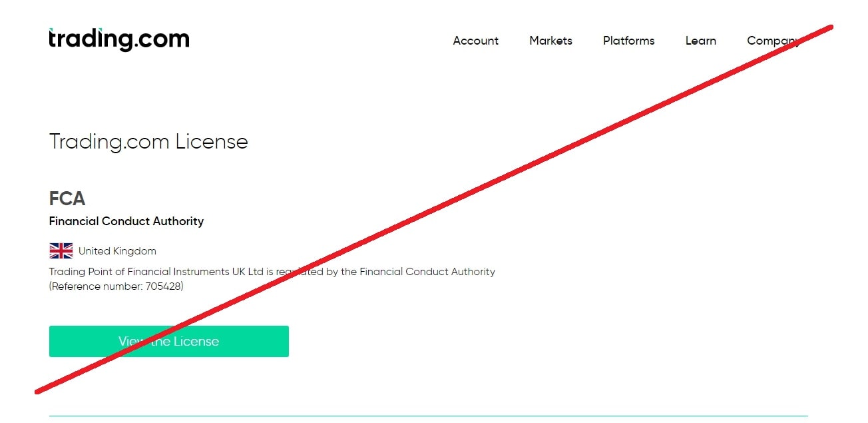Click the green accent on the logo's letter t
The width and height of the screenshot is (868, 423).
[x=51, y=30]
